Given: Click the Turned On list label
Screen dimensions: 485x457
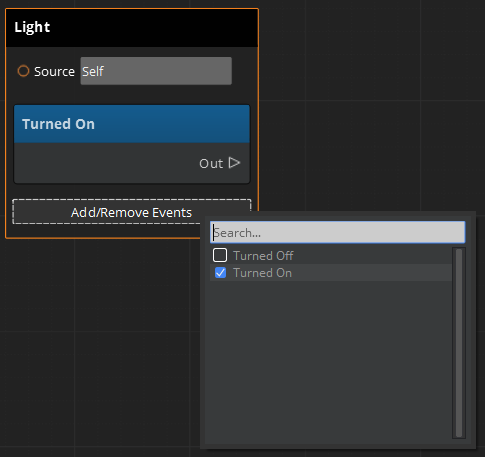Looking at the screenshot, I should pos(262,273).
